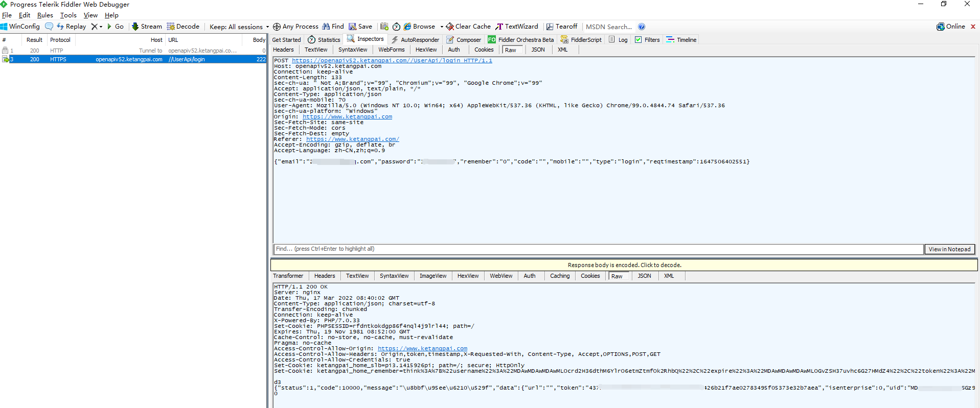
Task: Open the Browse dropdown arrow
Action: click(442, 27)
